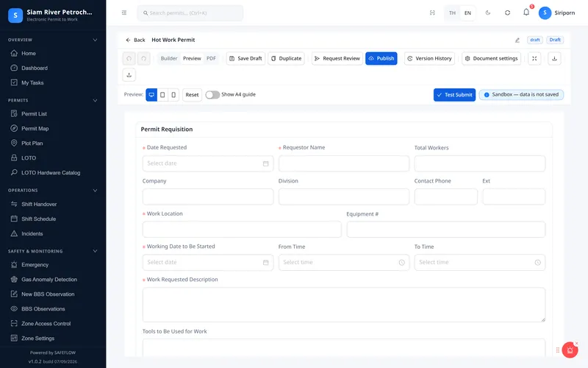Publish the Hot Work Permit
The width and height of the screenshot is (588, 368).
pyautogui.click(x=381, y=59)
